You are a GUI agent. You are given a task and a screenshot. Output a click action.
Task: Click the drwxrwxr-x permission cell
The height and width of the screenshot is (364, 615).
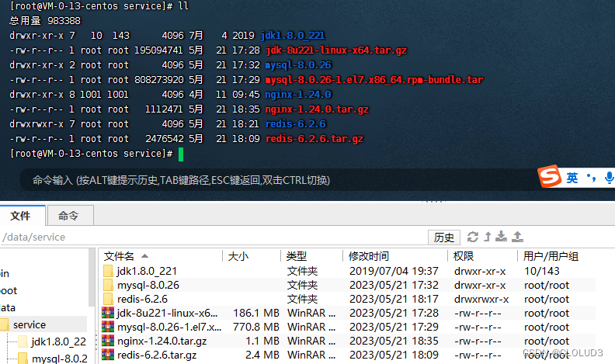tap(481, 300)
